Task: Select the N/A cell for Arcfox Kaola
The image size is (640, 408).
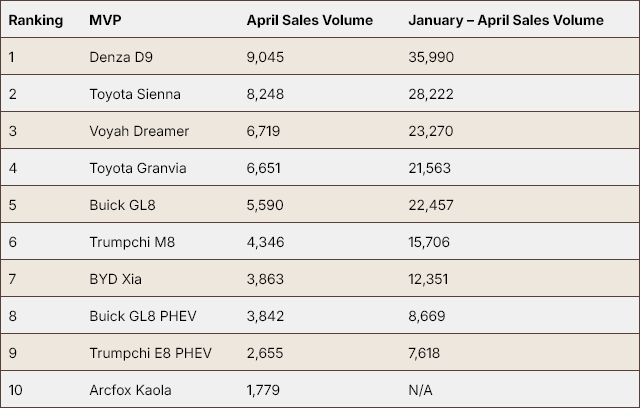Action: coord(422,388)
